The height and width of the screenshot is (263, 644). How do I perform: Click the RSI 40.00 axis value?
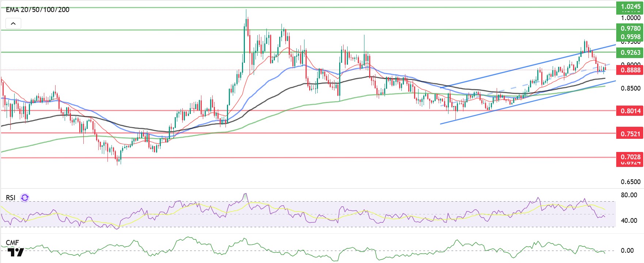pyautogui.click(x=629, y=220)
